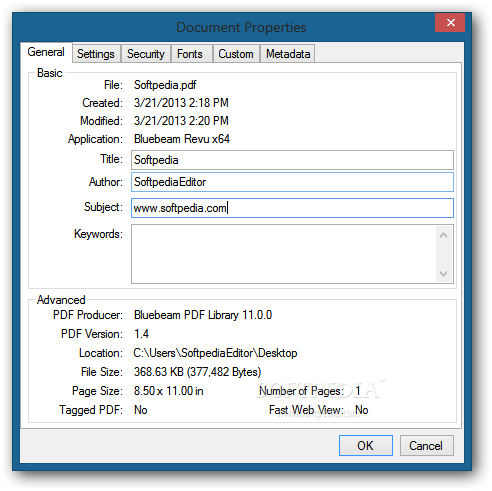Close the Document Properties dialog

tap(450, 23)
